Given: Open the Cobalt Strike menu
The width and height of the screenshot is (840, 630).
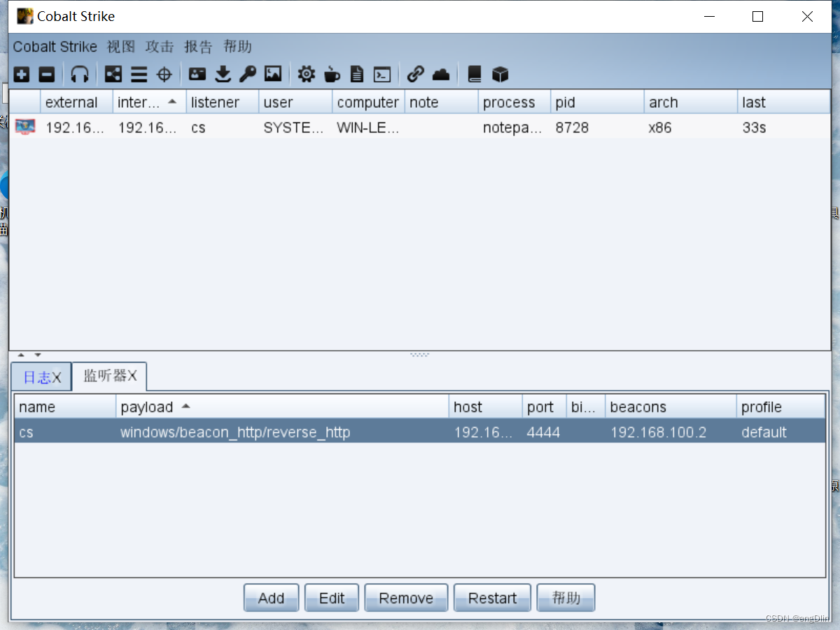Looking at the screenshot, I should pos(55,47).
